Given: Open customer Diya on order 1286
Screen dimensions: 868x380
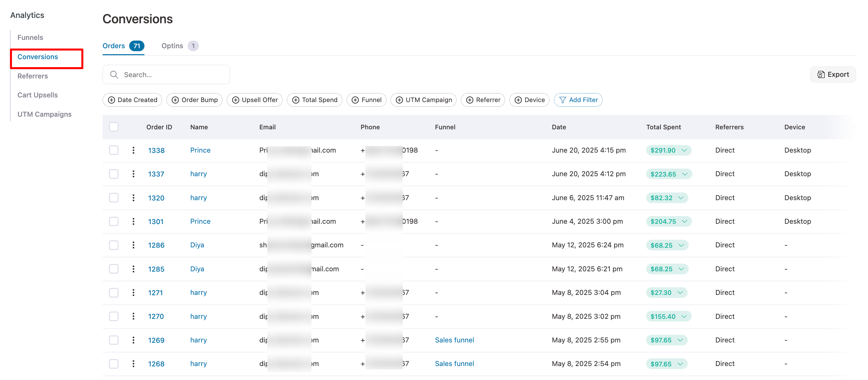Looking at the screenshot, I should (197, 245).
